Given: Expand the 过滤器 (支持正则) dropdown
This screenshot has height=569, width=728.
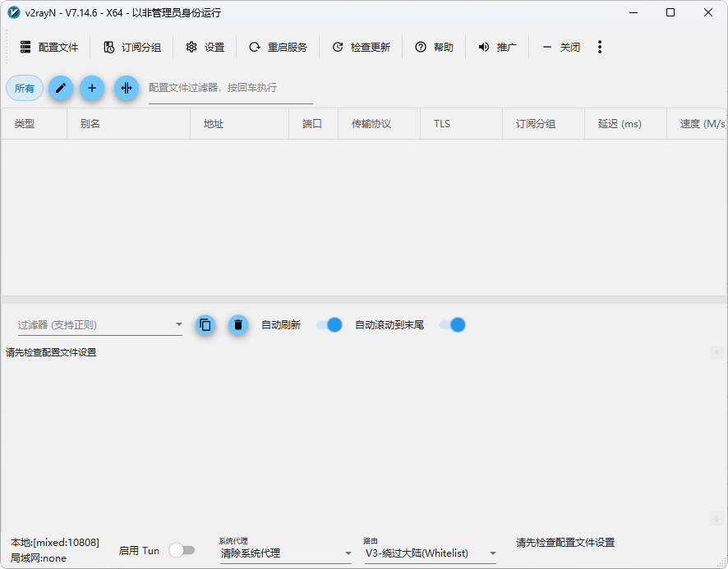Looking at the screenshot, I should pos(100,325).
